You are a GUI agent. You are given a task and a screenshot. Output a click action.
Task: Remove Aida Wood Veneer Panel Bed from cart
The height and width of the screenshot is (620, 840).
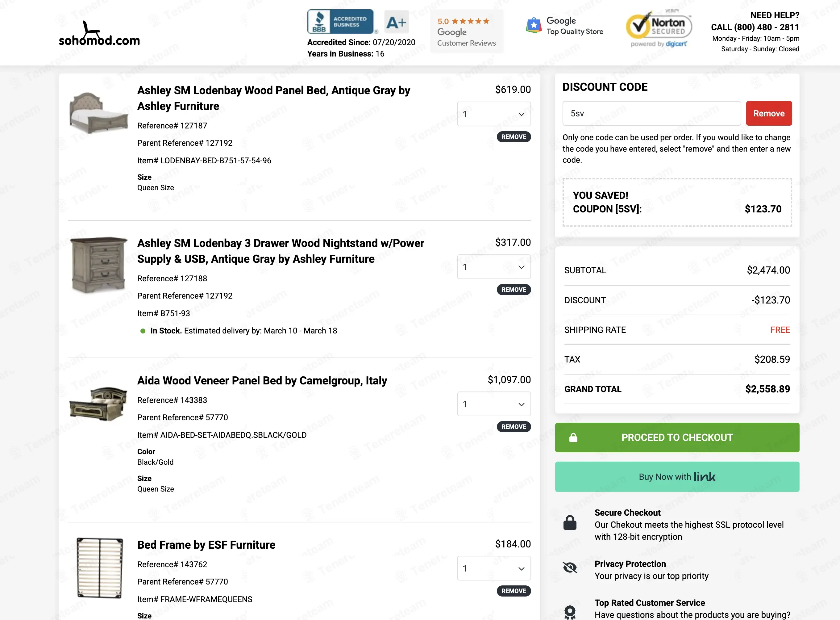click(514, 427)
